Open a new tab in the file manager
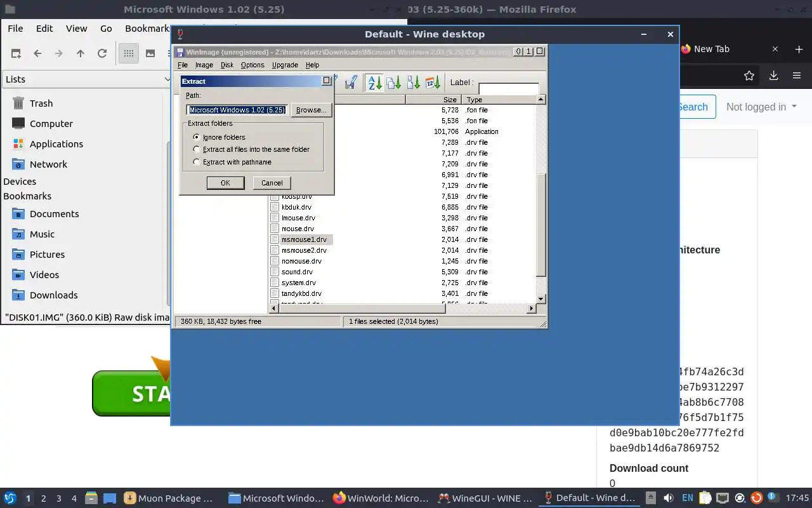Screen dimensions: 812x508 (16, 53)
